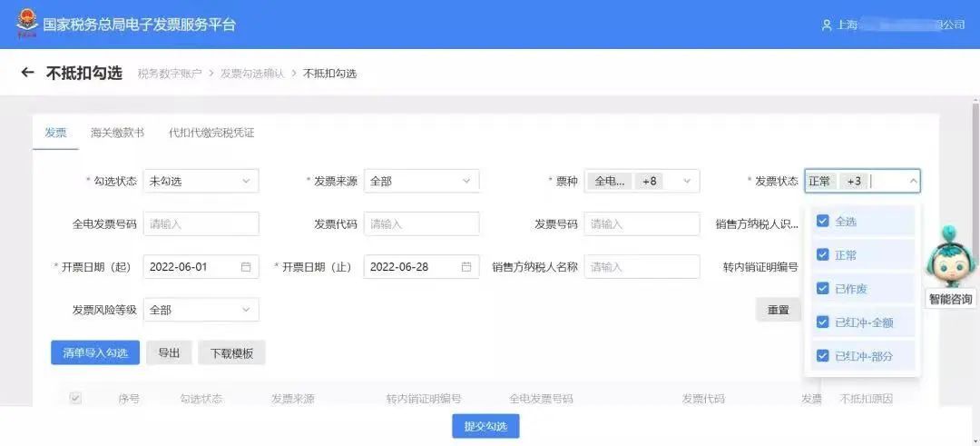Open calendar icon for 开票日期（止）
980x446 pixels.
tap(466, 267)
